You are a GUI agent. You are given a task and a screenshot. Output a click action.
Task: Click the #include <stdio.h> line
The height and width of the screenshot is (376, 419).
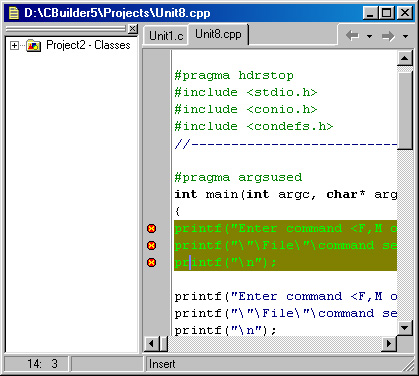246,92
